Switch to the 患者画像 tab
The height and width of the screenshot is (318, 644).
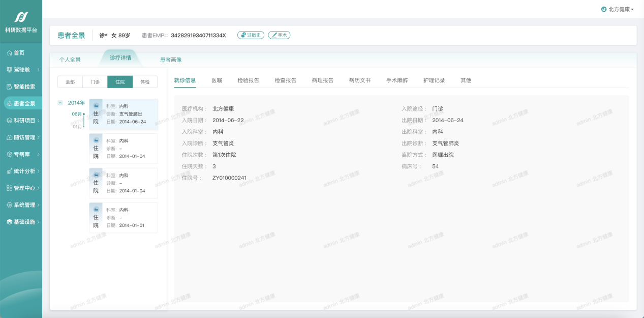point(171,60)
